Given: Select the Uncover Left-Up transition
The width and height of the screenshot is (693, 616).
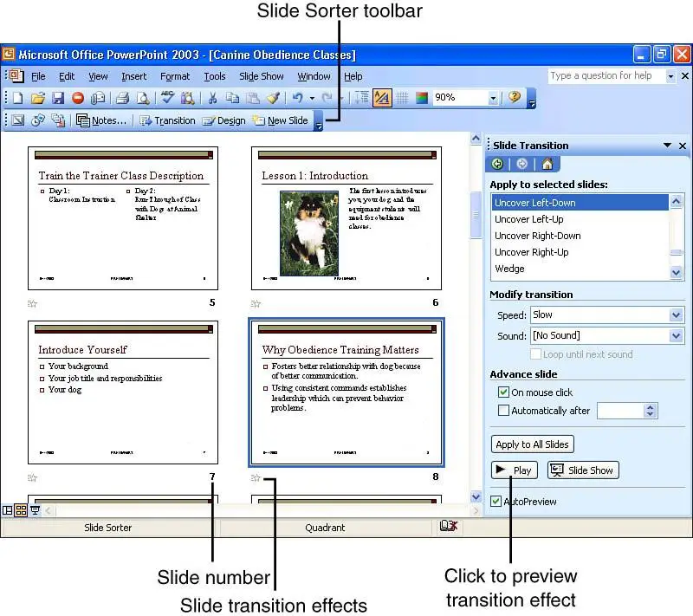Looking at the screenshot, I should pos(580,219).
